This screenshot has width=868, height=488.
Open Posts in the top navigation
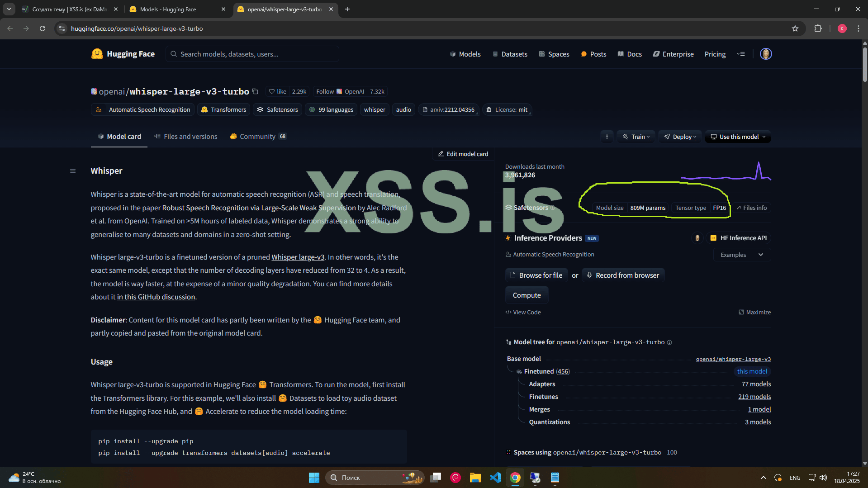point(593,54)
